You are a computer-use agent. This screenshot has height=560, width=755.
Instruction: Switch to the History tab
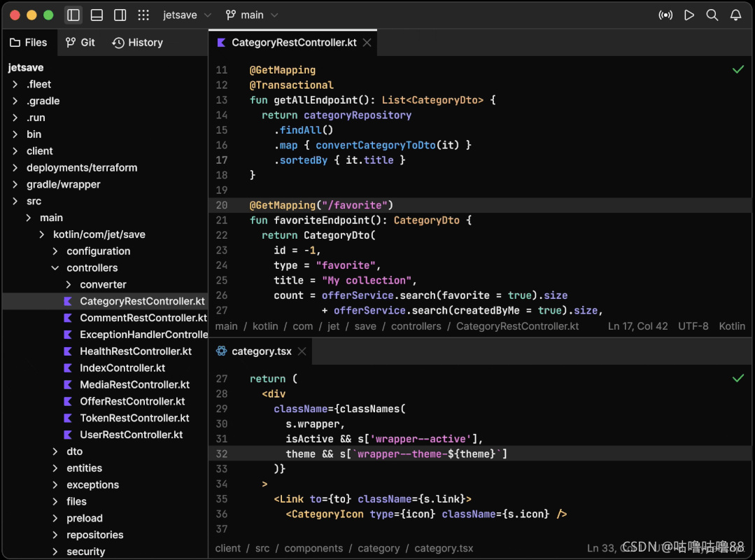click(x=138, y=43)
